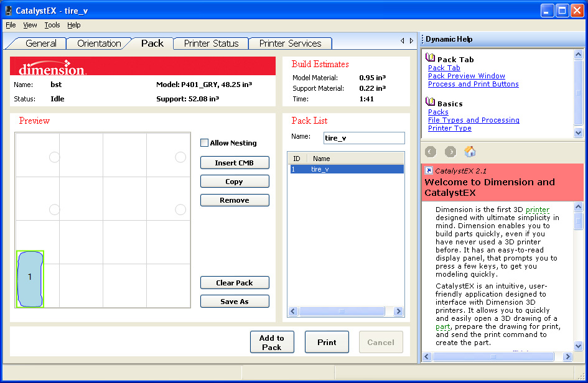This screenshot has height=383, width=588.
Task: Maximize the CatalystEX window
Action: pyautogui.click(x=562, y=11)
